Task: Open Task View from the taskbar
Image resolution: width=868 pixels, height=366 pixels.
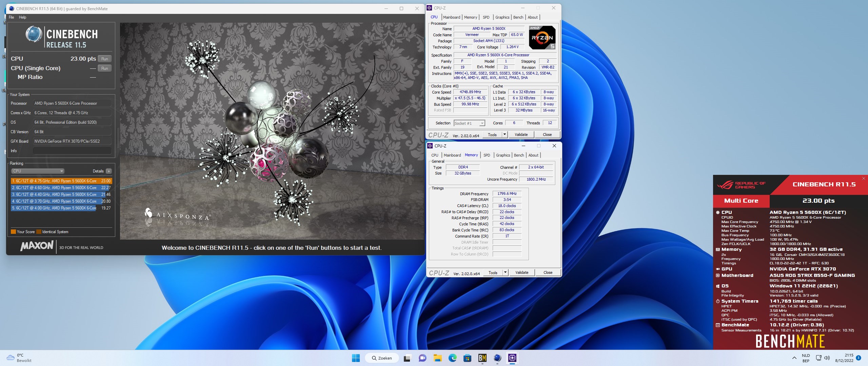Action: point(407,358)
